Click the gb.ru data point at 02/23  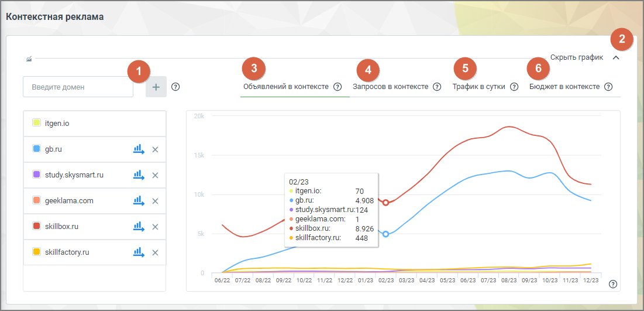tap(385, 234)
